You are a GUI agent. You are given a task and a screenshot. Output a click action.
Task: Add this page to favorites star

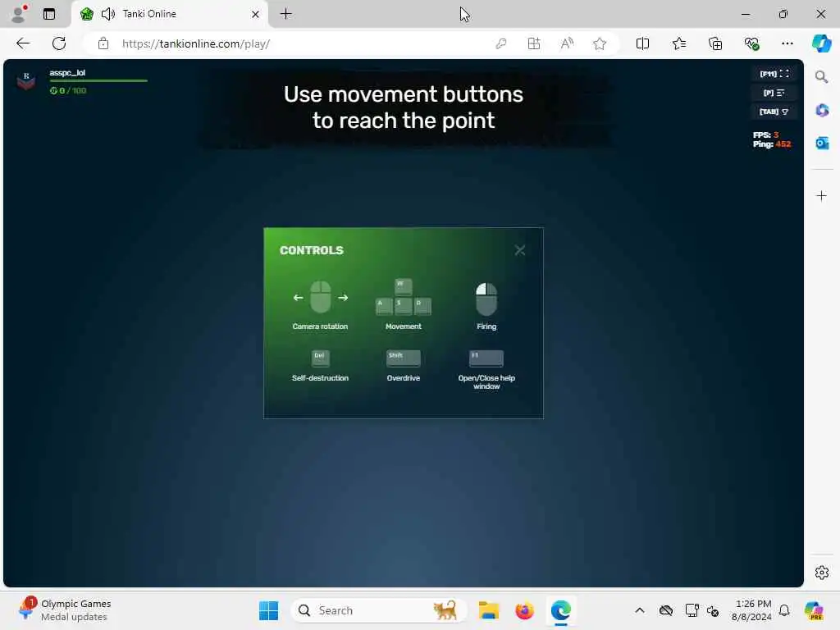click(x=600, y=44)
